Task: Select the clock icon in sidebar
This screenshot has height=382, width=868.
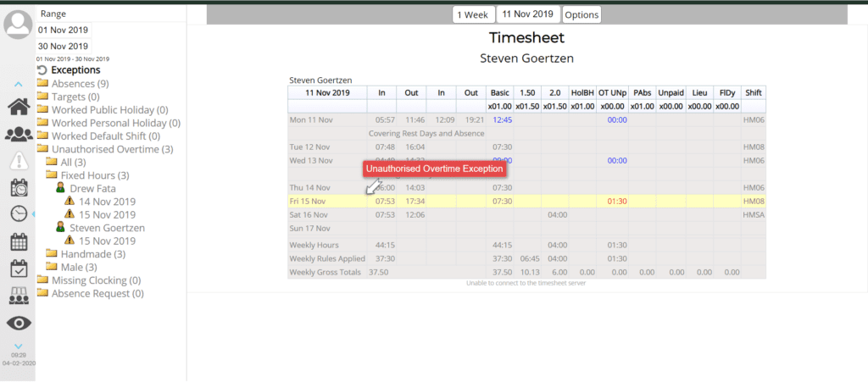Action: pyautogui.click(x=19, y=213)
